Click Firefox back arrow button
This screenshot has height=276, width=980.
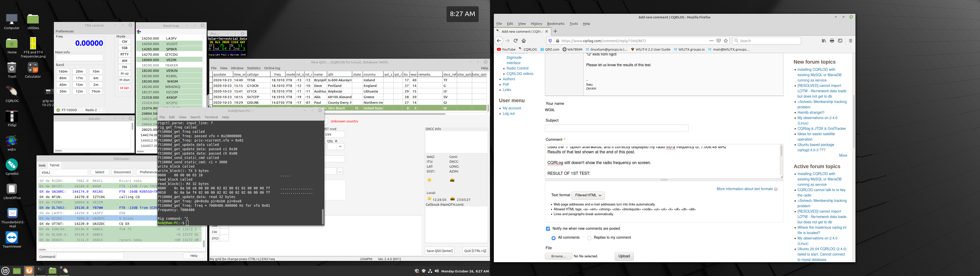[x=499, y=41]
